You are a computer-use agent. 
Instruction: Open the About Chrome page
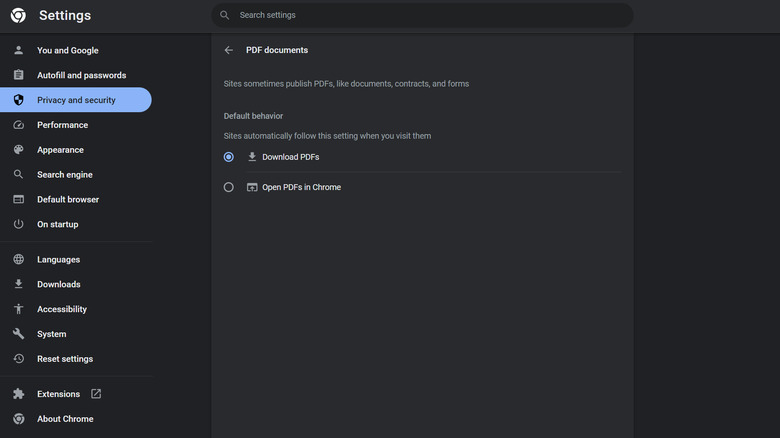point(65,419)
